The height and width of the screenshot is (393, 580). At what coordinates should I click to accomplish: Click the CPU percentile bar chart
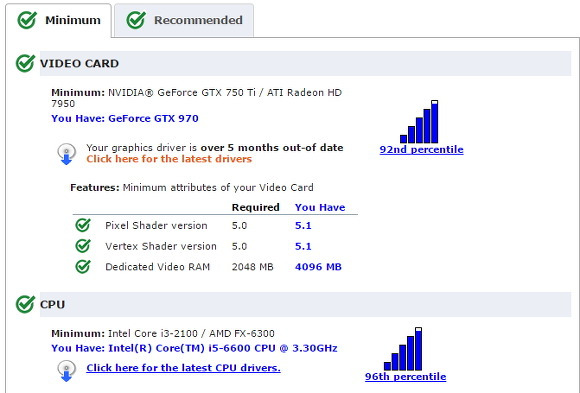click(403, 349)
